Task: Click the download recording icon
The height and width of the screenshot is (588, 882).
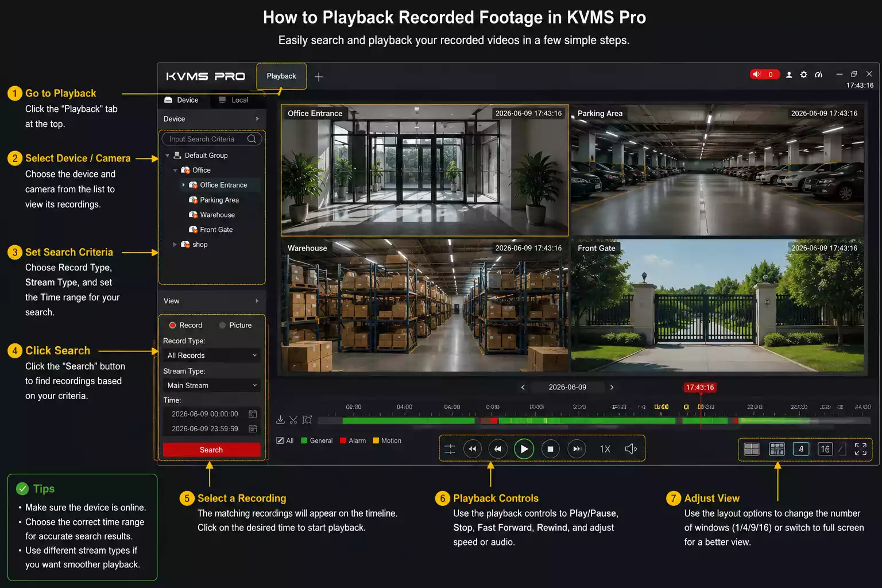Action: 280,420
